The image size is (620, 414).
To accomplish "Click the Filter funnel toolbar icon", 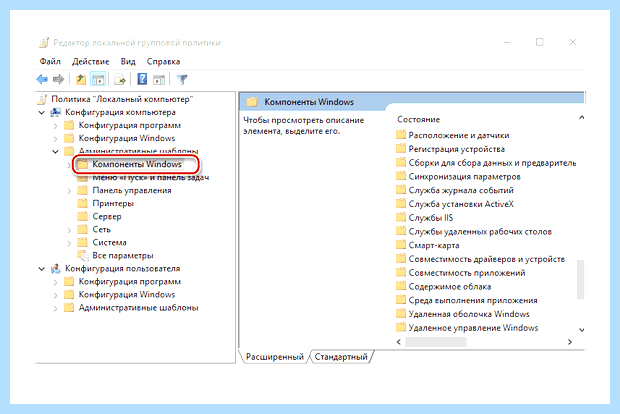I will (x=182, y=79).
